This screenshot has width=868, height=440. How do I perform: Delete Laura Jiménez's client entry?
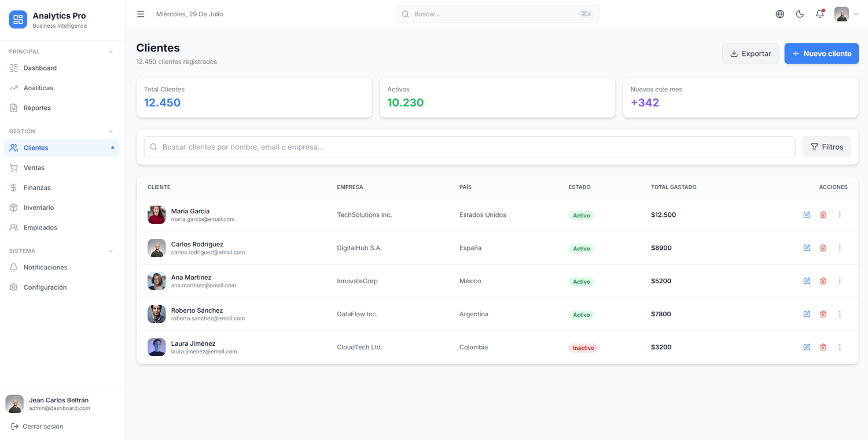(x=823, y=347)
